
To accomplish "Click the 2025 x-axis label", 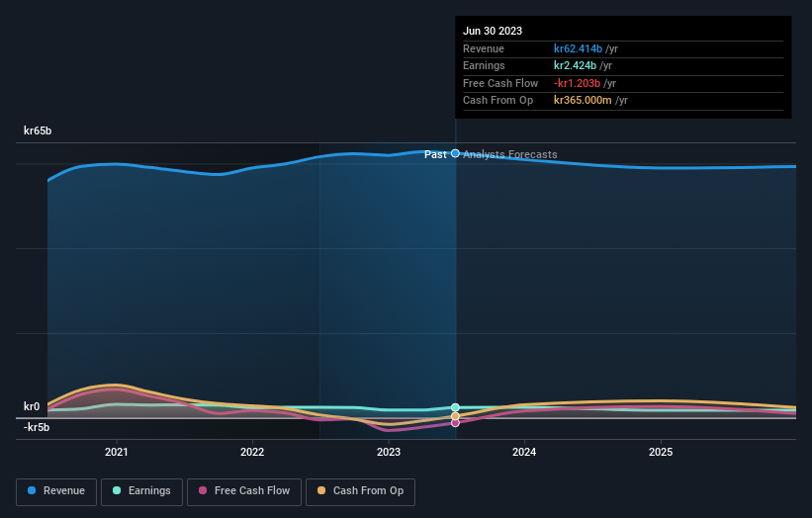I will pyautogui.click(x=661, y=452).
